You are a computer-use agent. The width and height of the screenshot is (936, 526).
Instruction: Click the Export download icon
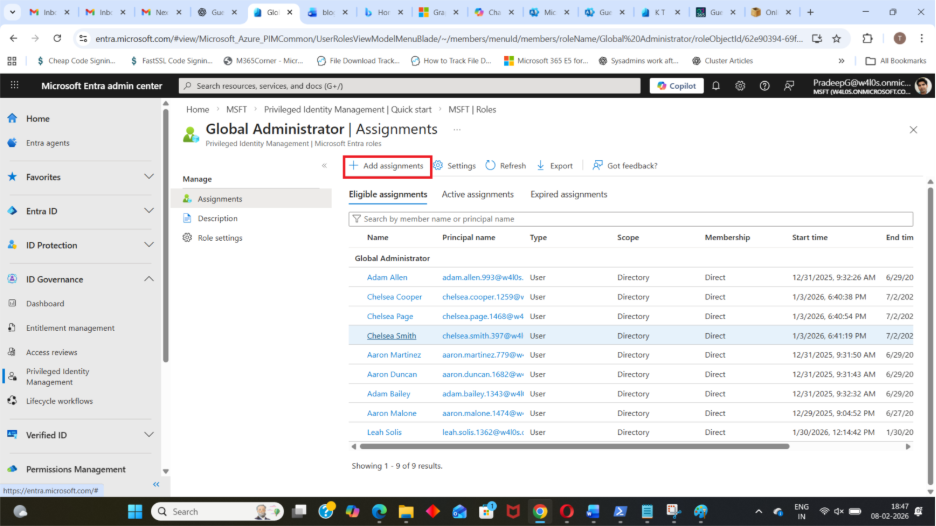pyautogui.click(x=541, y=166)
